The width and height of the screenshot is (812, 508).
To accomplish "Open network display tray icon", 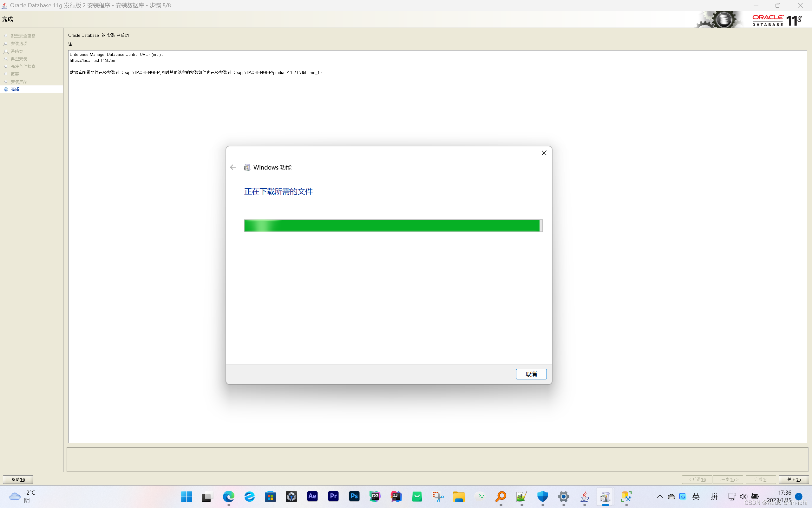I will coord(732,496).
